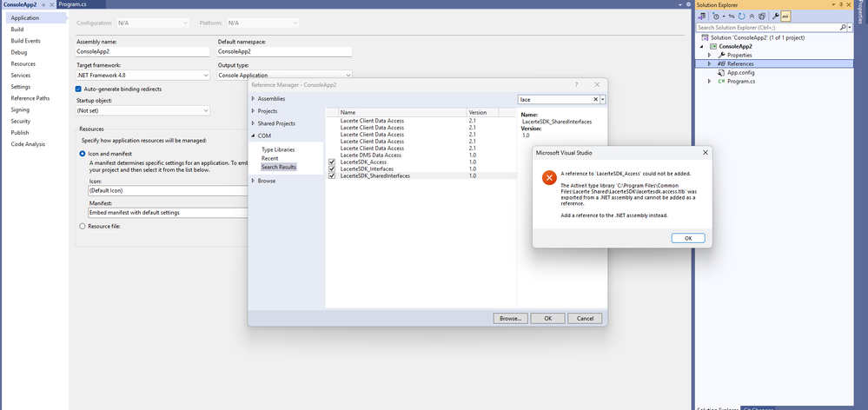868x410 pixels.
Task: Expand the Assemblies category
Action: pyautogui.click(x=254, y=98)
